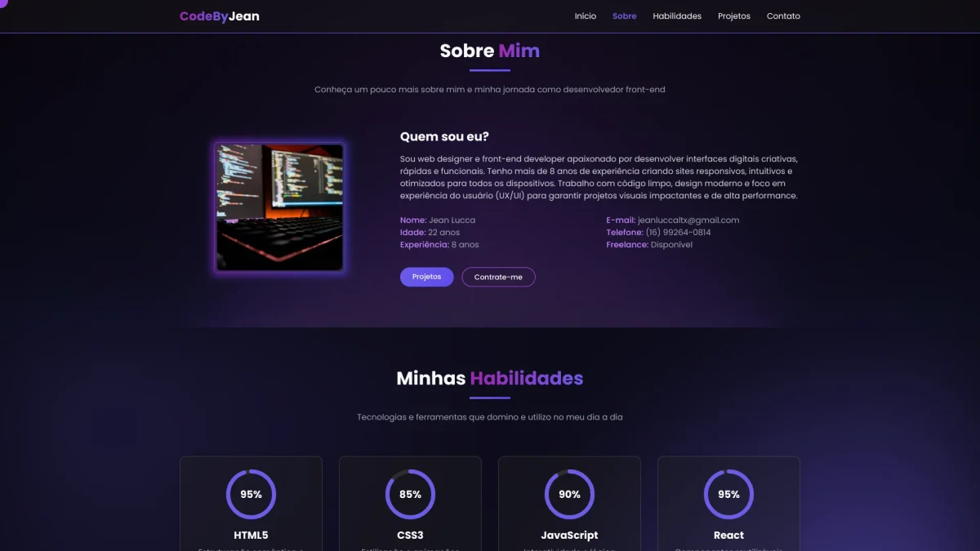Open the Contato nav link

[783, 16]
